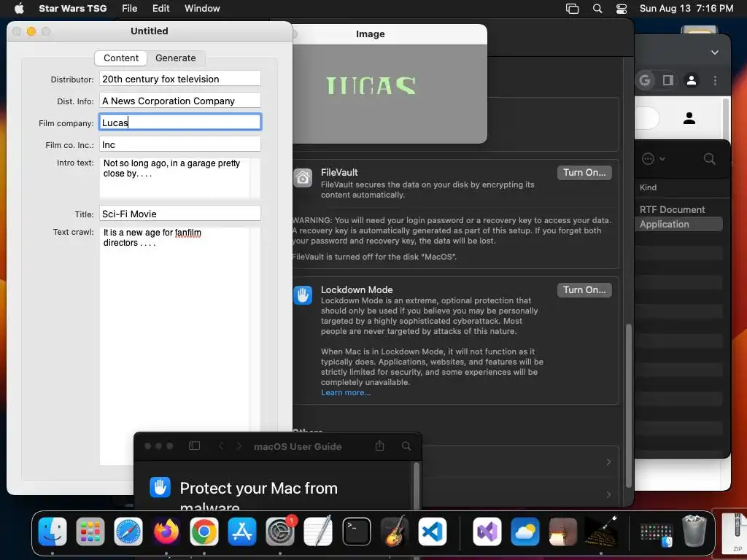This screenshot has width=747, height=560.
Task: Click the person icon on Chrome page
Action: [689, 118]
